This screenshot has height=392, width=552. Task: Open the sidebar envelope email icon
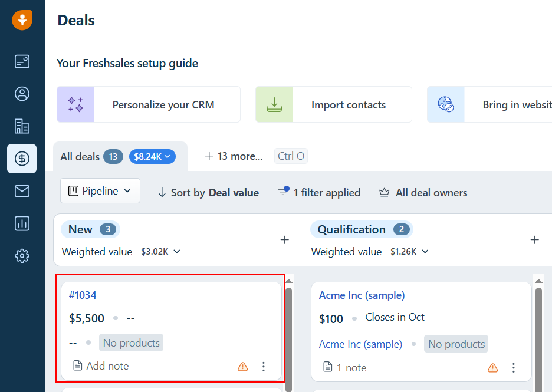(22, 191)
